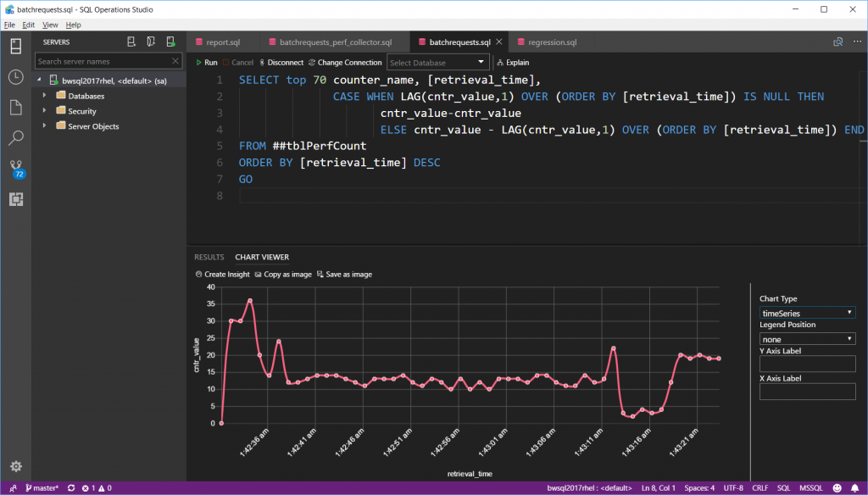868x495 pixels.
Task: Open the settings gear icon
Action: pos(15,465)
